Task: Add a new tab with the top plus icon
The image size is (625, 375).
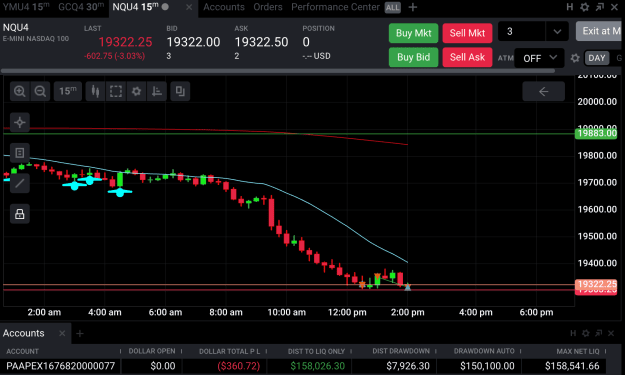Action: 413,7
